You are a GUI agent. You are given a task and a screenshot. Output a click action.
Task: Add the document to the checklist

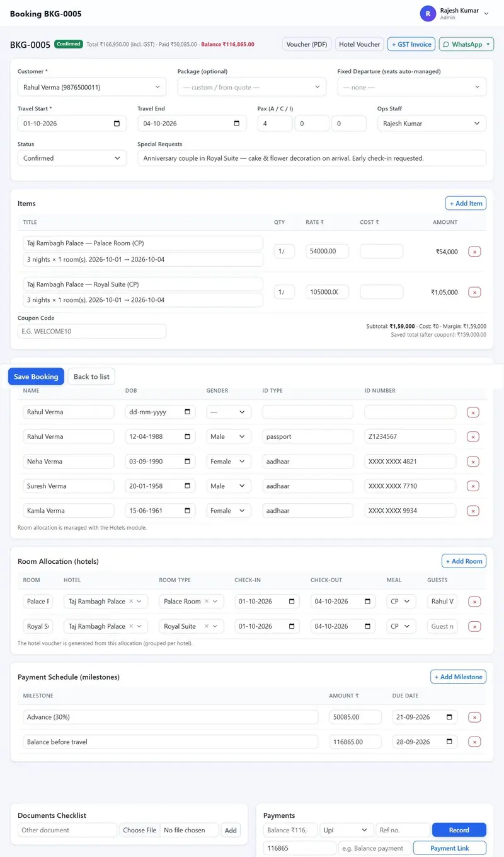tap(231, 830)
